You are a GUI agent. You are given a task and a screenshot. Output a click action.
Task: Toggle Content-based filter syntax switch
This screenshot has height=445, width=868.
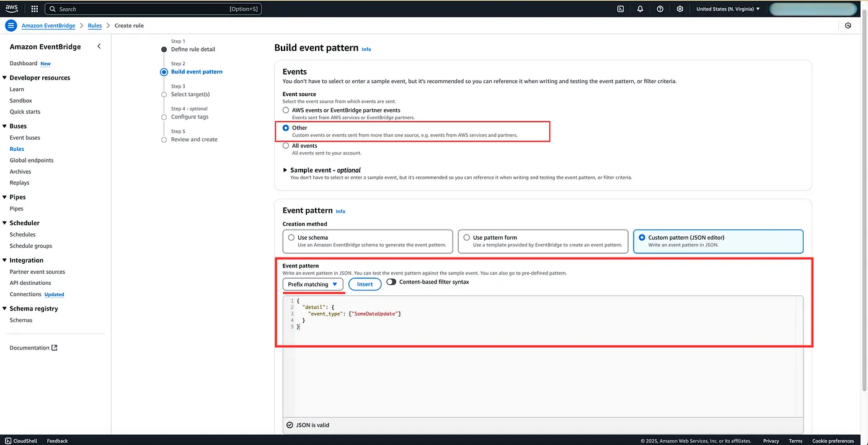pyautogui.click(x=391, y=282)
